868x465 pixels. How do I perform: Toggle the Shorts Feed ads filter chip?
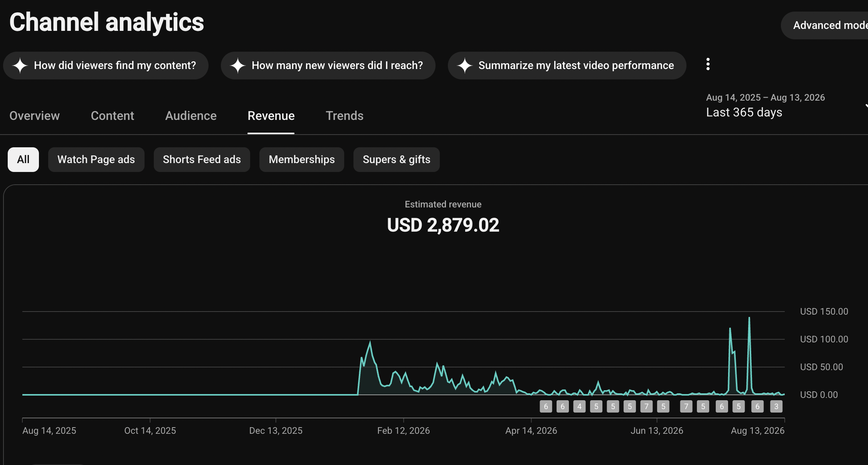coord(202,160)
